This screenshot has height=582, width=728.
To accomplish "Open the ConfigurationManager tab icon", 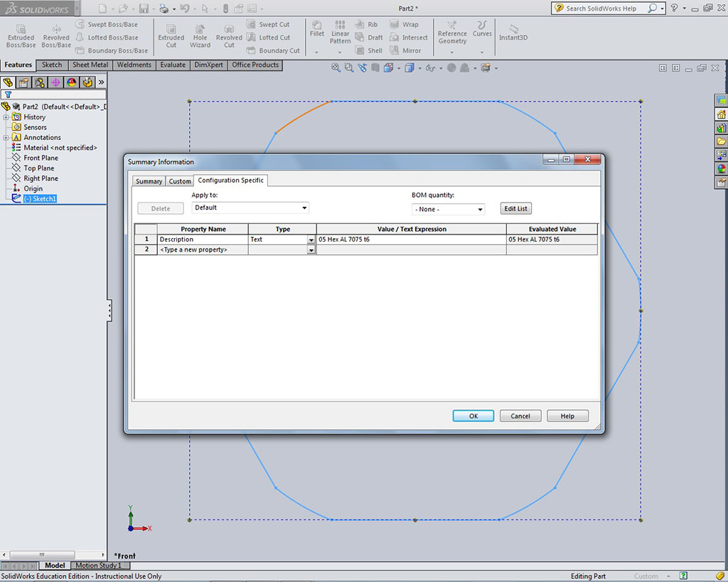I will click(x=40, y=82).
